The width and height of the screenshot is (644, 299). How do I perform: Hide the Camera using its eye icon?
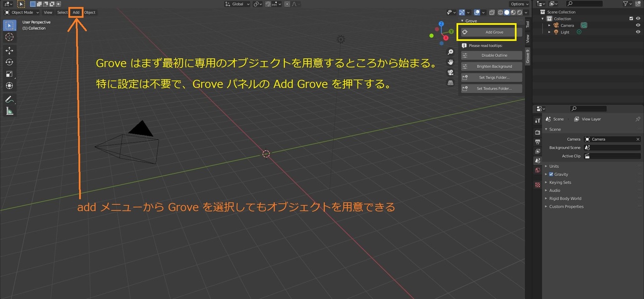coord(638,25)
